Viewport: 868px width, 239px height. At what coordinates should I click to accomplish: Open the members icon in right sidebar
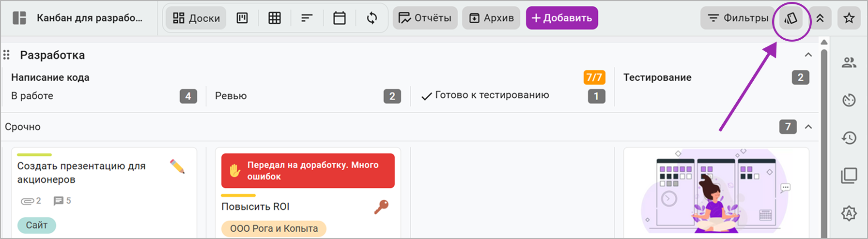[x=849, y=62]
